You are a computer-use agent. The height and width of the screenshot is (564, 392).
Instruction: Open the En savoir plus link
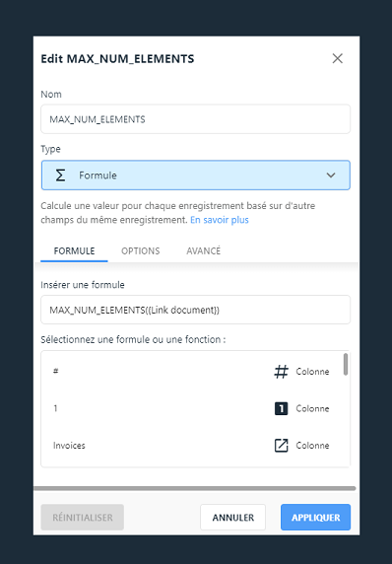pos(220,220)
